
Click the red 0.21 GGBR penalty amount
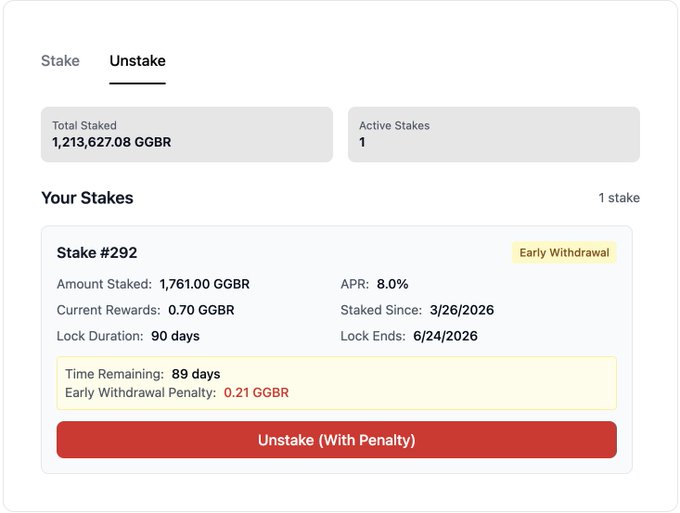click(x=256, y=393)
